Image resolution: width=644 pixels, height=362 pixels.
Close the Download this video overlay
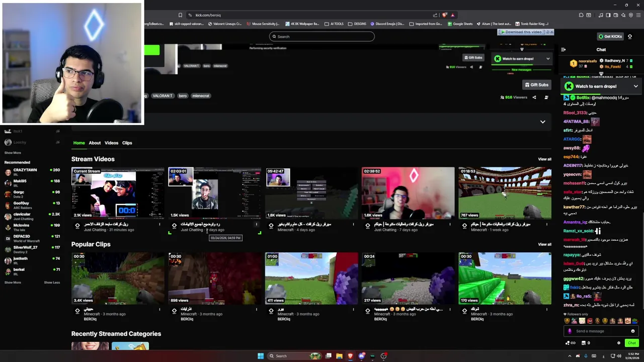point(551,32)
